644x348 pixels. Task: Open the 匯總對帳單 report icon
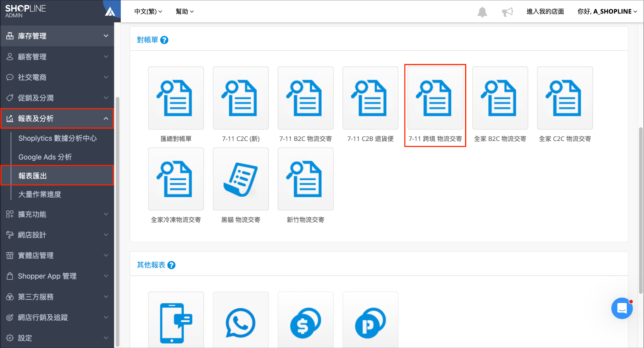coord(176,98)
